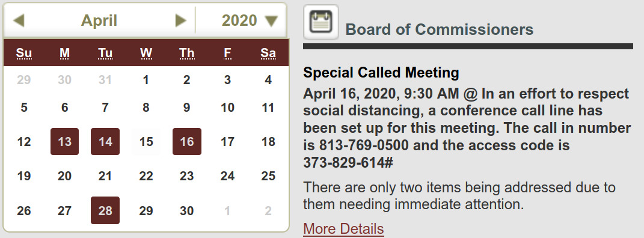This screenshot has width=644, height=238.
Task: Click the Su weekday column header
Action: [24, 53]
